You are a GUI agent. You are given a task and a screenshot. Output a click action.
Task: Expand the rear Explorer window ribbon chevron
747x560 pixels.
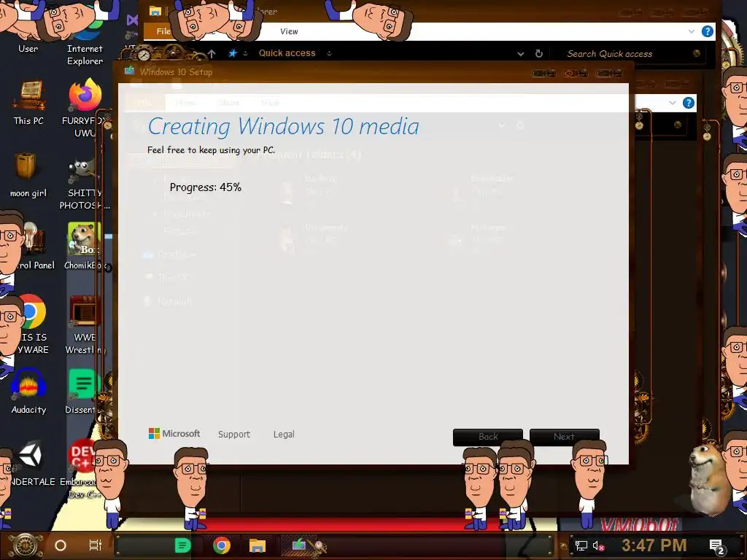tap(672, 102)
